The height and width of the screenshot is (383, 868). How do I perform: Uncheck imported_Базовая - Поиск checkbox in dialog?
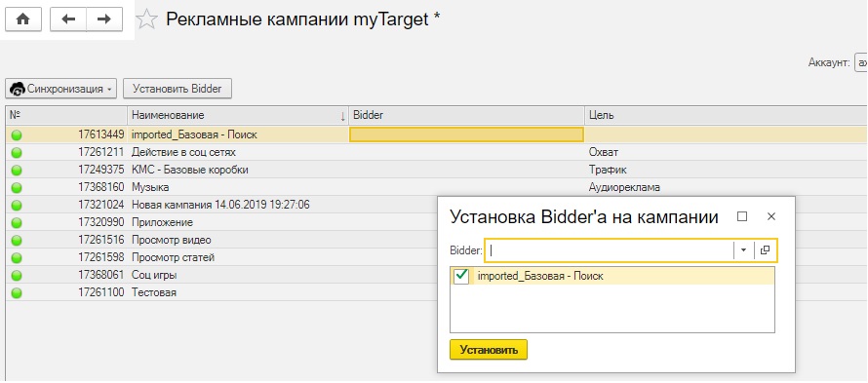tap(461, 276)
